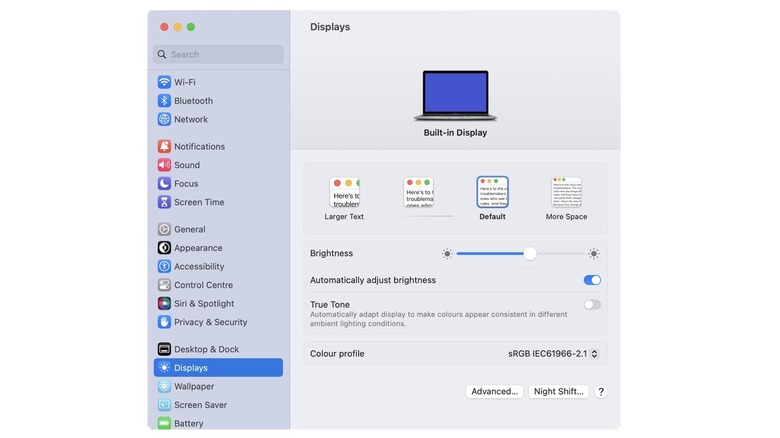Viewport: 780px width, 438px height.
Task: Click the high brightness sun icon
Action: (593, 254)
